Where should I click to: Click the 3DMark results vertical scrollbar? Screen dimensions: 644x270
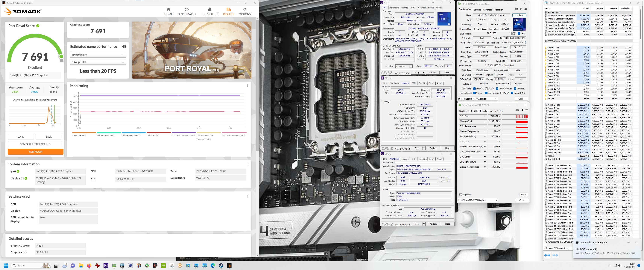pyautogui.click(x=257, y=85)
